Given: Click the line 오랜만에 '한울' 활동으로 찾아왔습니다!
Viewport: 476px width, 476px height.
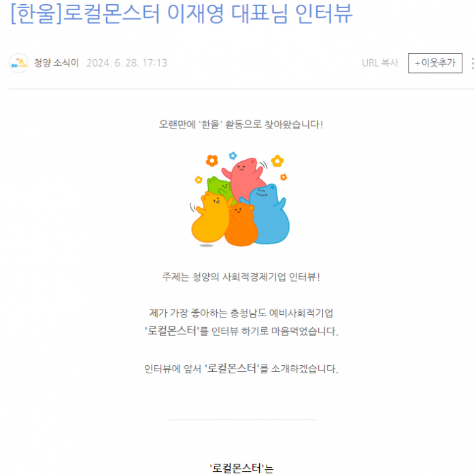Looking at the screenshot, I should pos(241,124).
